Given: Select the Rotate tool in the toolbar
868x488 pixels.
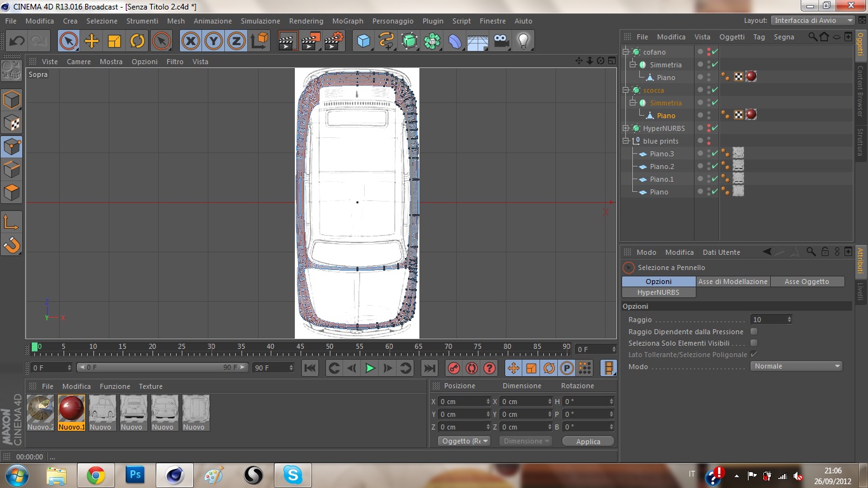Looking at the screenshot, I should click(137, 41).
